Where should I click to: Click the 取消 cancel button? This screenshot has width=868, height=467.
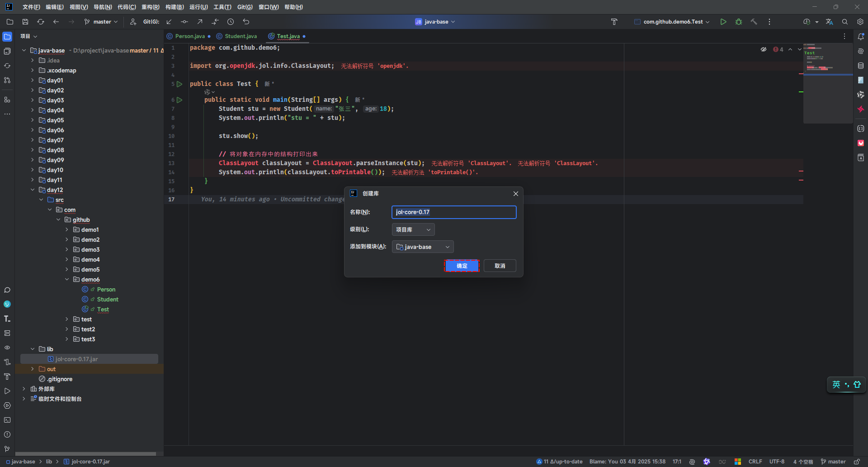tap(500, 266)
